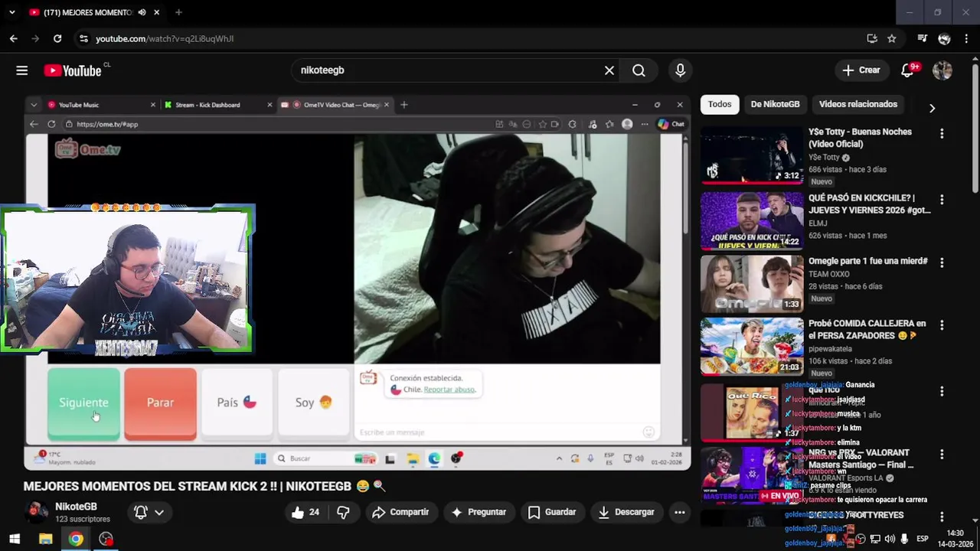Click the Chrome icon in the taskbar
The width and height of the screenshot is (980, 551).
click(x=75, y=540)
